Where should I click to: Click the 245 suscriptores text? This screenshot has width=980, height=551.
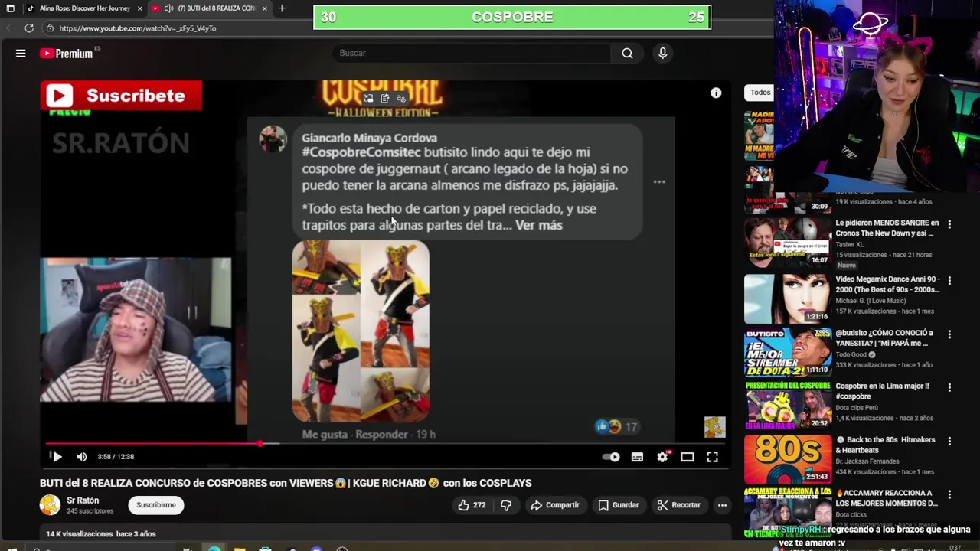tap(90, 511)
